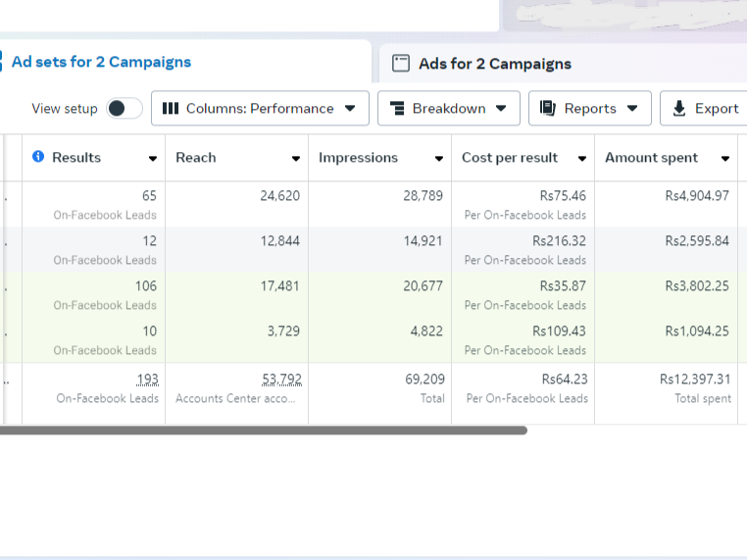
Task: Switch to Ad sets for 2 Campaigns tab
Action: coord(101,62)
